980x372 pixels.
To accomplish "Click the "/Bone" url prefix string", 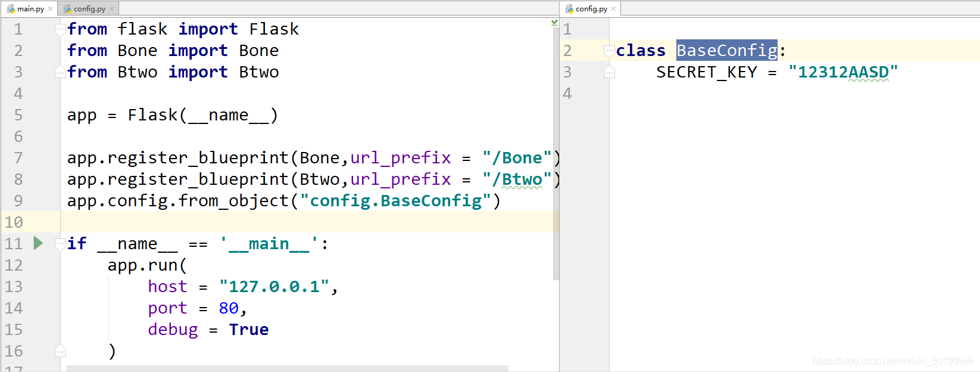I will point(517,158).
